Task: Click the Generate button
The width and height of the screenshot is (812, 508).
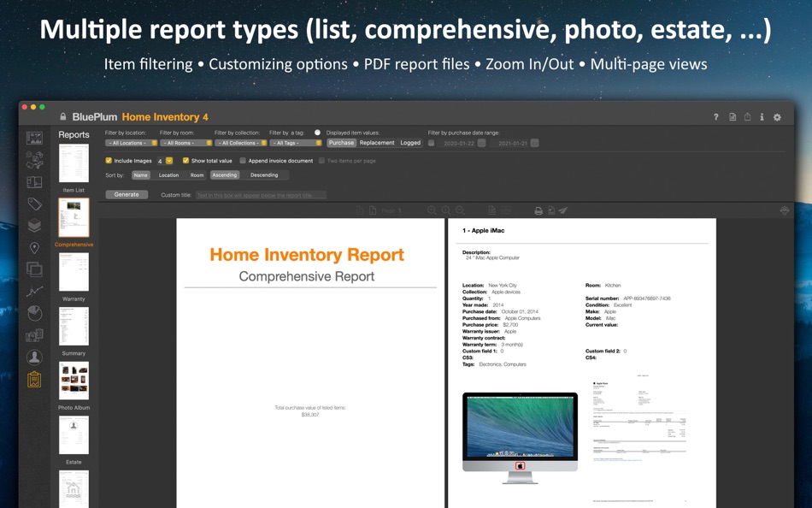Action: coord(127,194)
